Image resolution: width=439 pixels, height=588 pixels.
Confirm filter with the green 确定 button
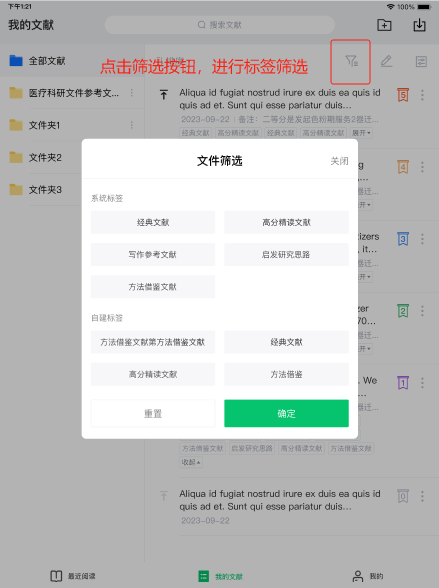[286, 413]
